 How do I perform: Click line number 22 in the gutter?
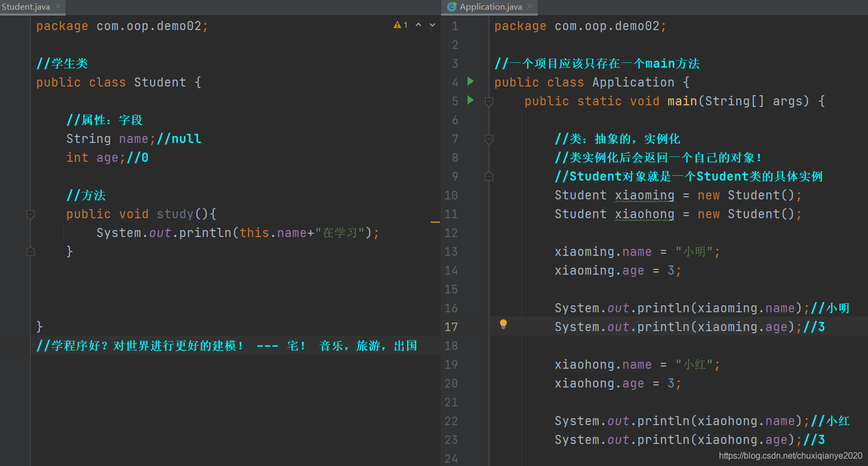point(451,421)
